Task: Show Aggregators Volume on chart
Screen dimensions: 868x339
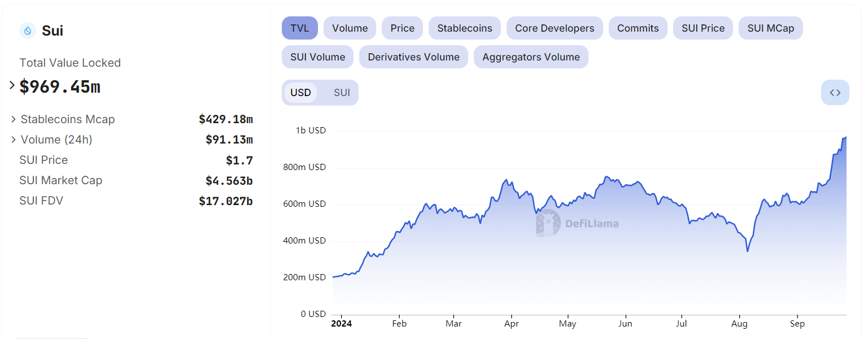Action: pyautogui.click(x=531, y=57)
